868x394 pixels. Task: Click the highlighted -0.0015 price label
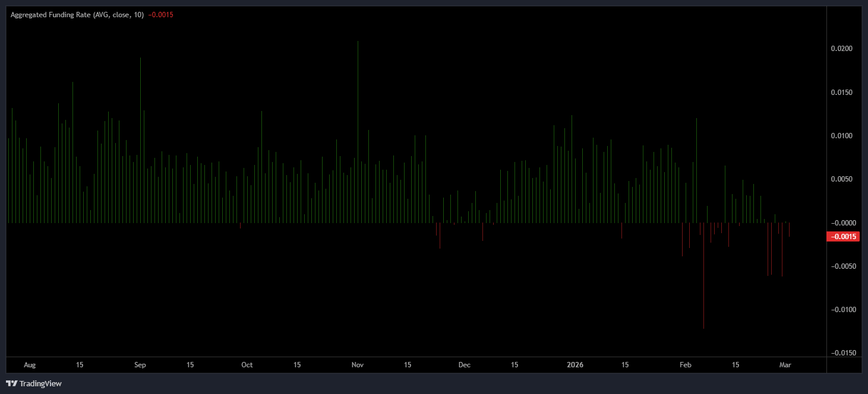pyautogui.click(x=843, y=236)
